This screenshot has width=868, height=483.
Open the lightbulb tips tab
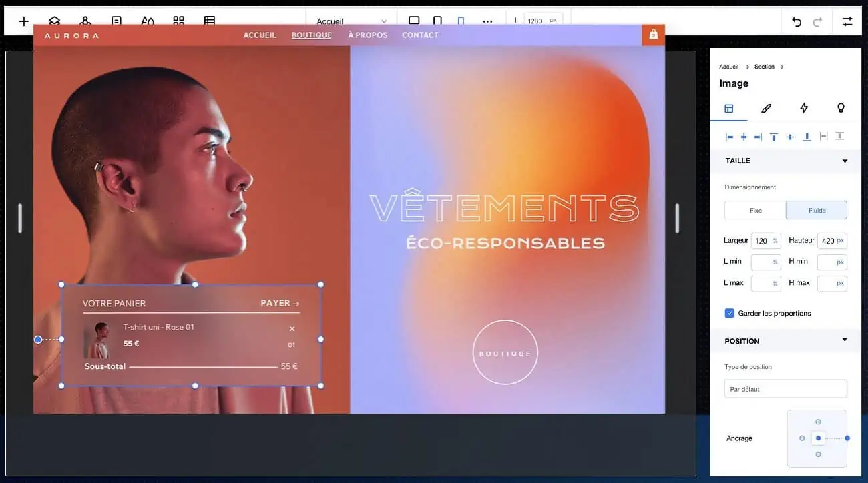841,108
